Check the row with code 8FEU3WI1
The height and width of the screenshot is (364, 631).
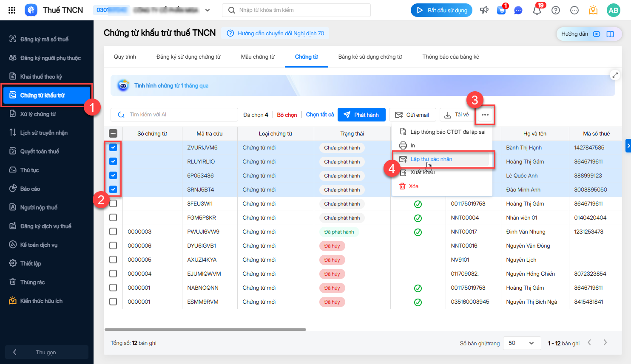coord(113,203)
